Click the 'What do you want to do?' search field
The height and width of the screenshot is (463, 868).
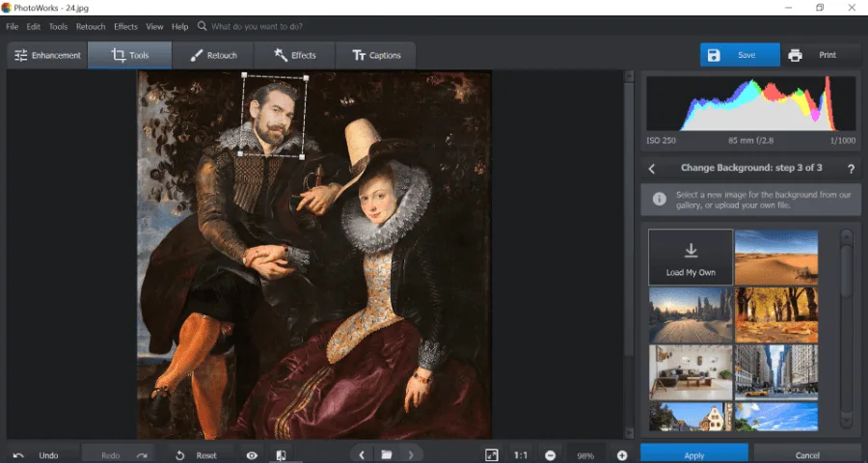point(257,26)
